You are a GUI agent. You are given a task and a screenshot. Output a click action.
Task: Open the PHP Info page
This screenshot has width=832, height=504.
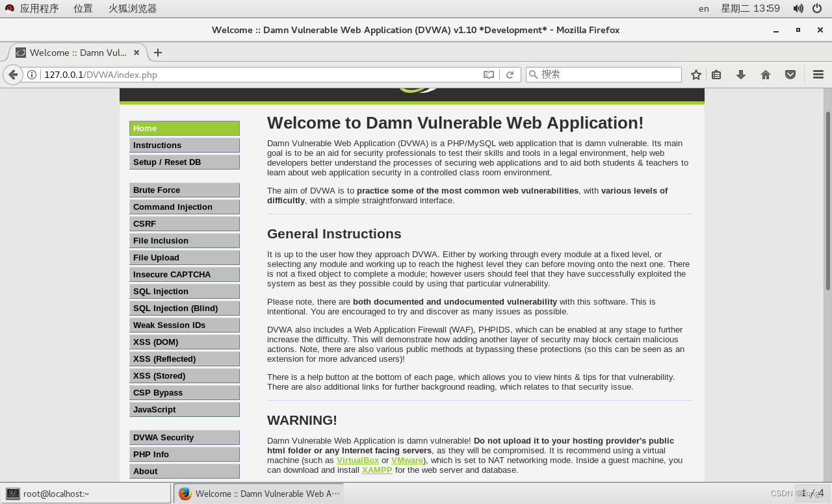pyautogui.click(x=185, y=455)
